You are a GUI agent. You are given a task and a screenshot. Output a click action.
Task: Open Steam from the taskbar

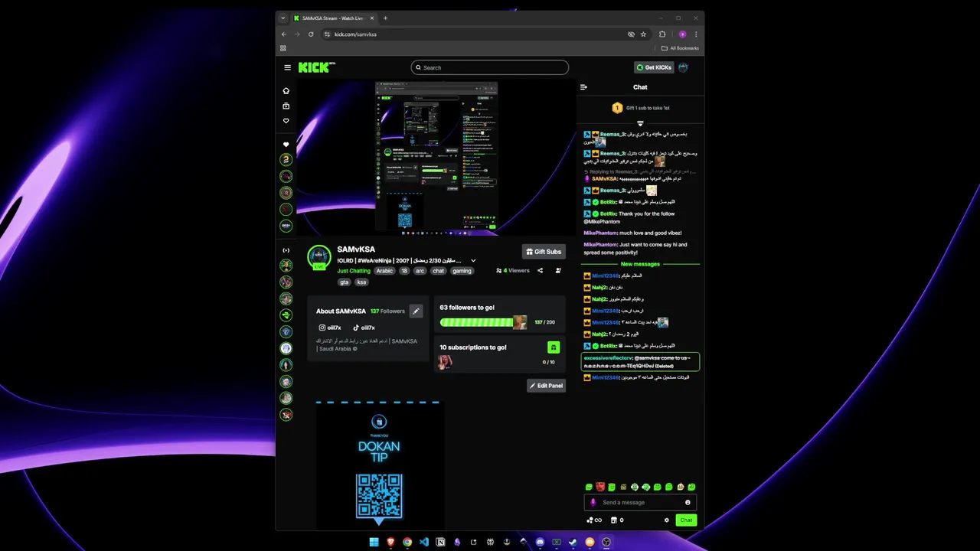pyautogui.click(x=573, y=542)
